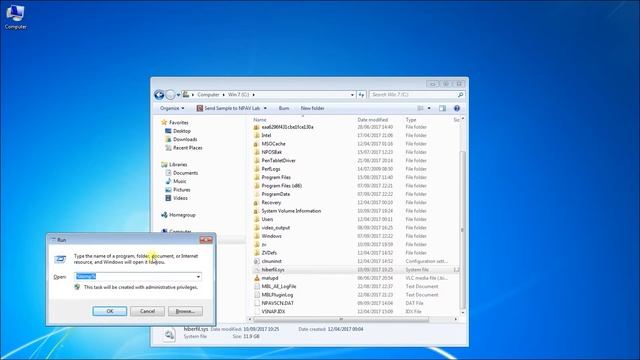Viewport: 640px width, 360px height.
Task: Click the search magnifier icon
Action: (x=460, y=95)
